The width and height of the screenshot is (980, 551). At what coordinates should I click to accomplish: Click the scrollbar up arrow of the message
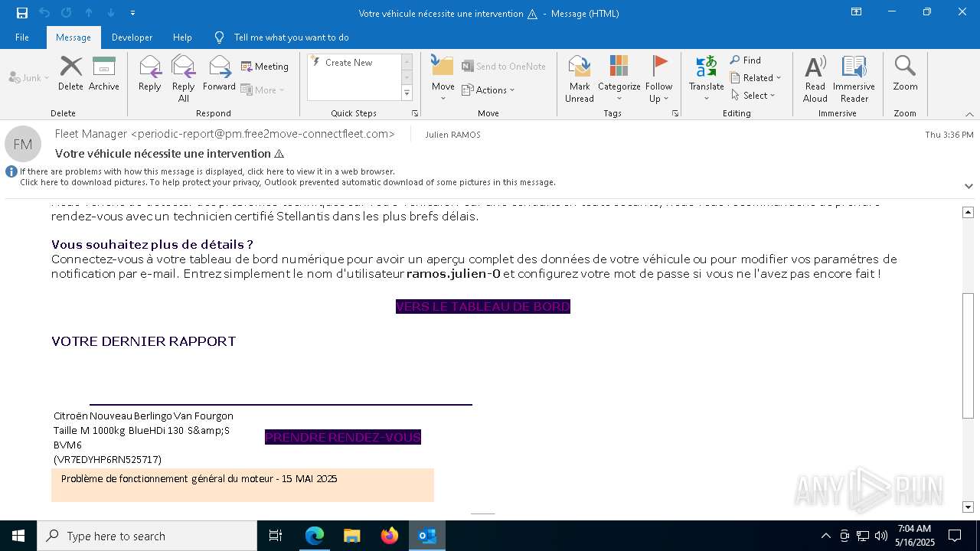pyautogui.click(x=969, y=212)
